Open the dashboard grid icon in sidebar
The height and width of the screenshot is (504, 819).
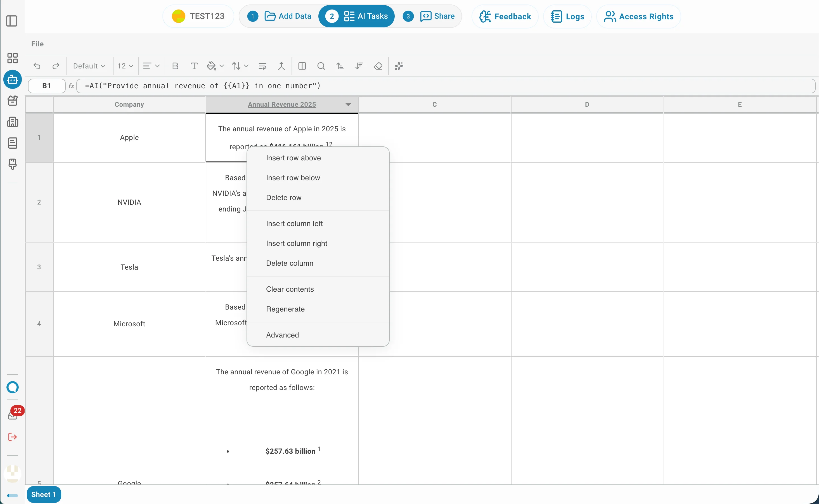[x=12, y=58]
